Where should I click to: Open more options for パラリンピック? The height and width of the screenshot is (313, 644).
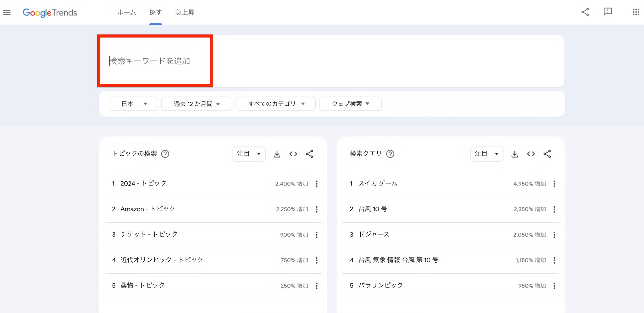click(x=554, y=286)
